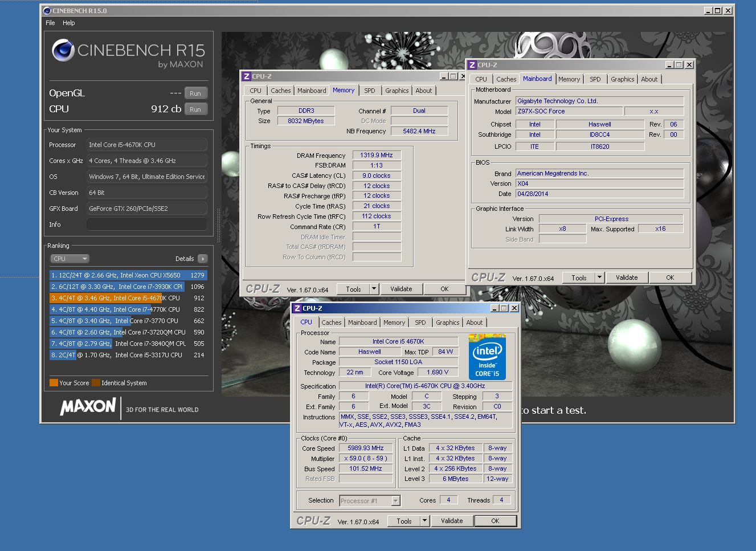
Task: Click the Intel inside Core i5 logo
Action: pyautogui.click(x=487, y=358)
